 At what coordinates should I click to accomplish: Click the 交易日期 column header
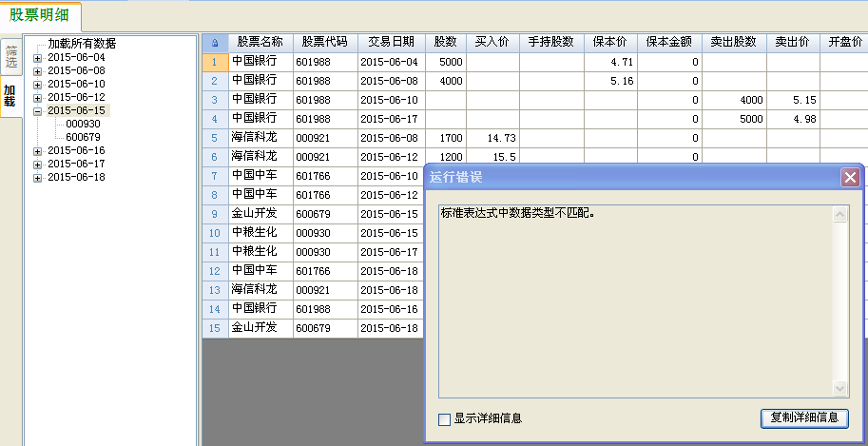coord(392,43)
